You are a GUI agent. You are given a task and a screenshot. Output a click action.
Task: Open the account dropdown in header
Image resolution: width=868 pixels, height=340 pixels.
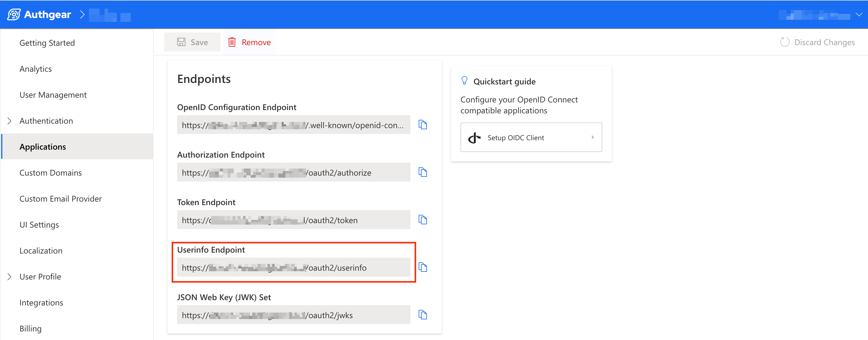(859, 14)
